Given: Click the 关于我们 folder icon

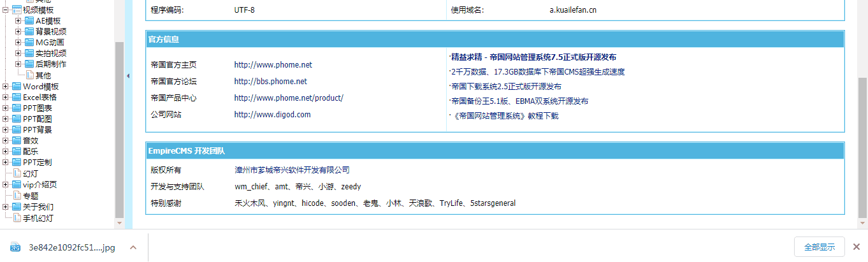Looking at the screenshot, I should [x=17, y=207].
